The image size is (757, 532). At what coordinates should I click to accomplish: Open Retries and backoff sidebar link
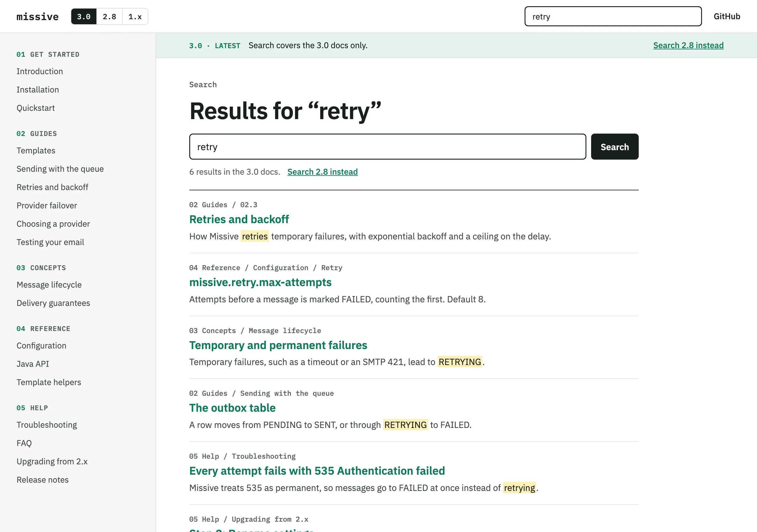coord(52,187)
